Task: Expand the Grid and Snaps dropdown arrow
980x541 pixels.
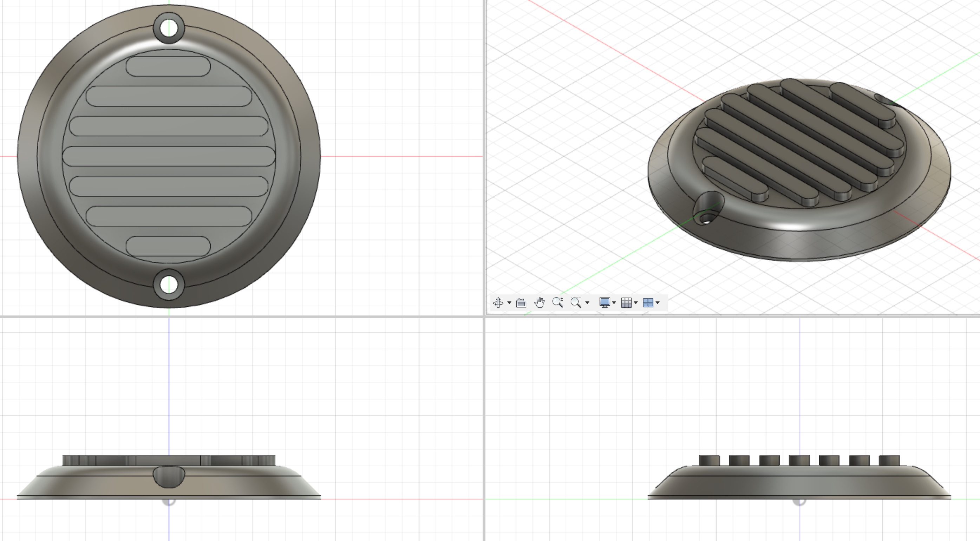Action: [x=636, y=303]
